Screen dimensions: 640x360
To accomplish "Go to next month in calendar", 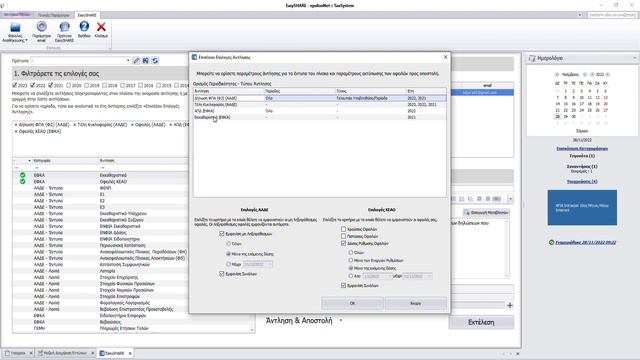I will (x=584, y=75).
